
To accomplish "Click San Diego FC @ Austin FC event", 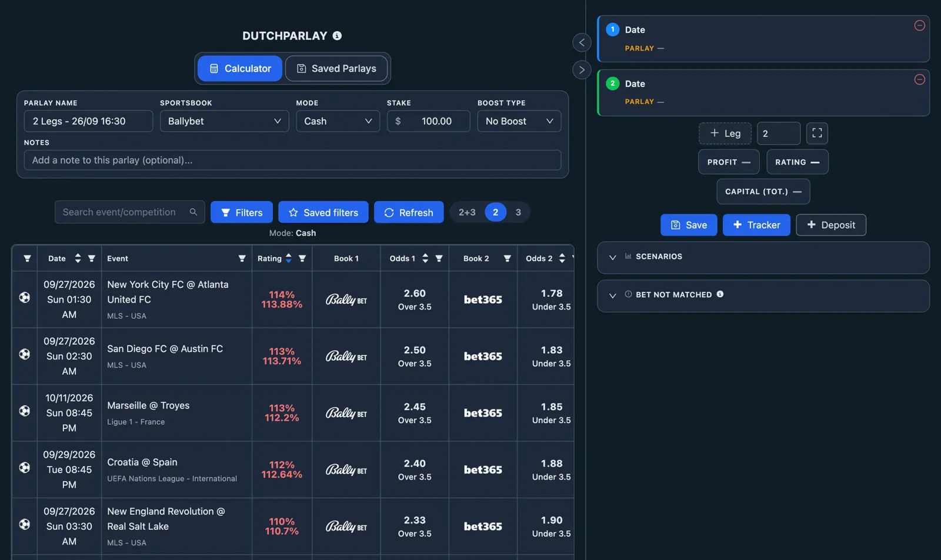I will point(165,348).
